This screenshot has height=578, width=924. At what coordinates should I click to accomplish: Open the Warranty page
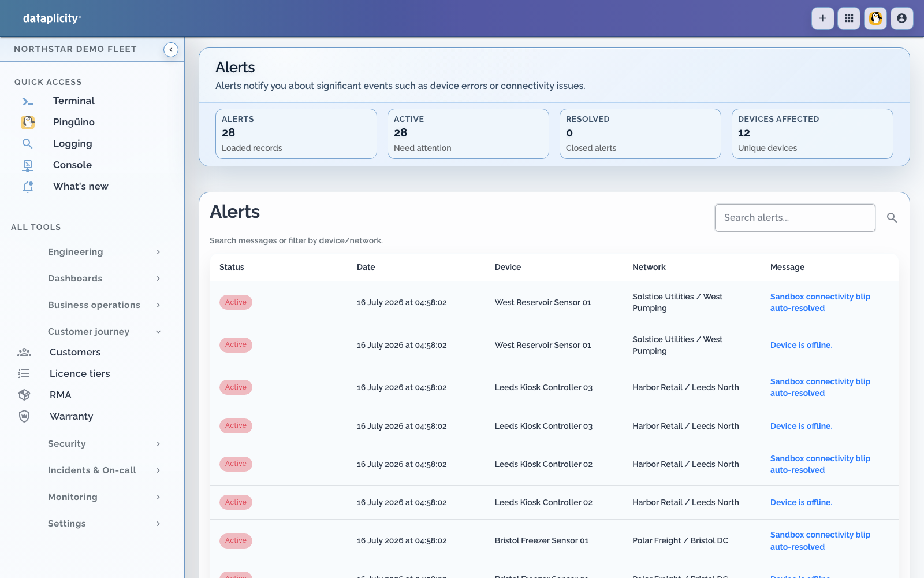click(71, 417)
